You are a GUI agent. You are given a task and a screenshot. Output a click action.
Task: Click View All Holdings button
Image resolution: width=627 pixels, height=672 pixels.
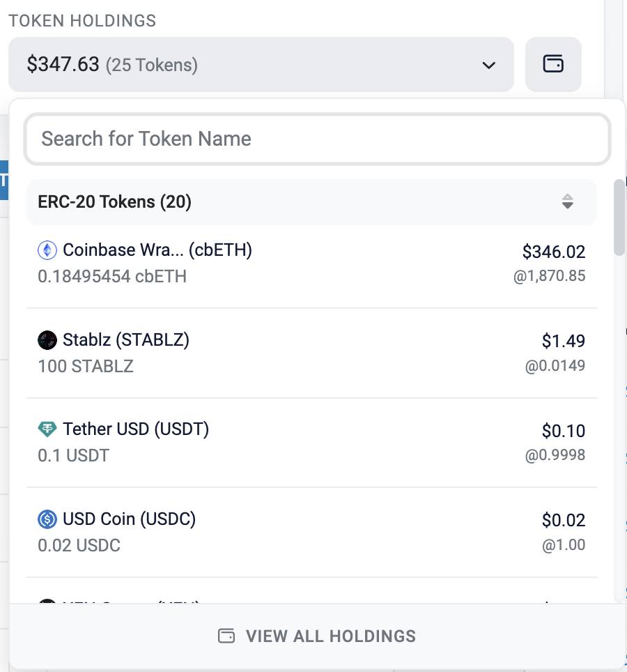317,636
